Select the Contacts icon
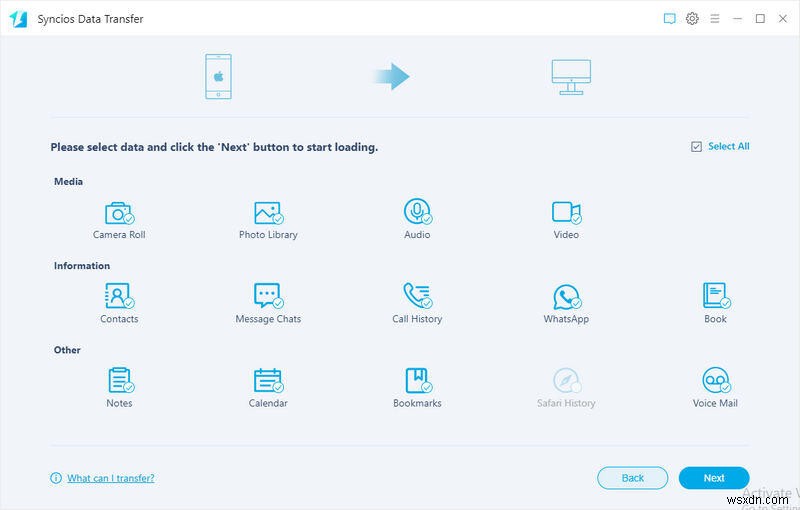The width and height of the screenshot is (800, 510). [119, 296]
